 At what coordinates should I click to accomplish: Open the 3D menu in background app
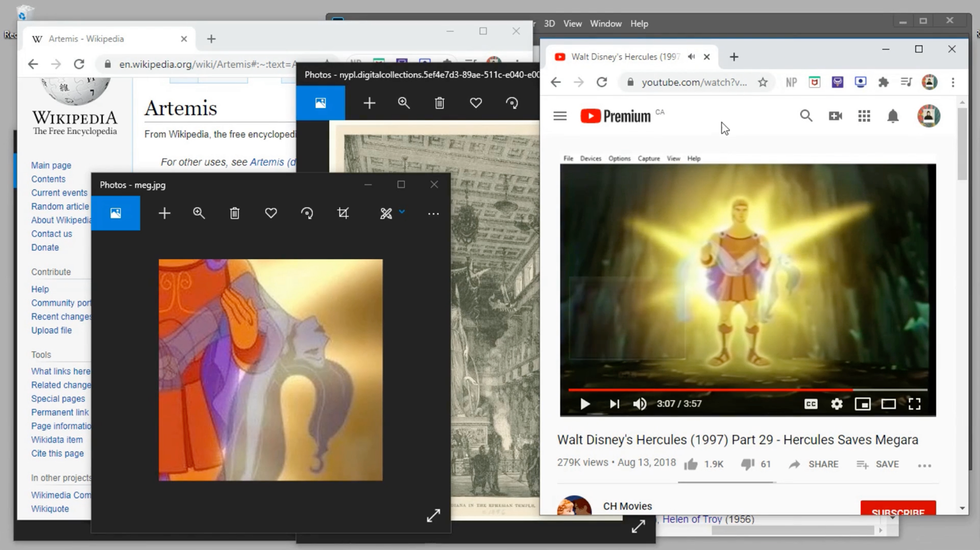coord(549,23)
